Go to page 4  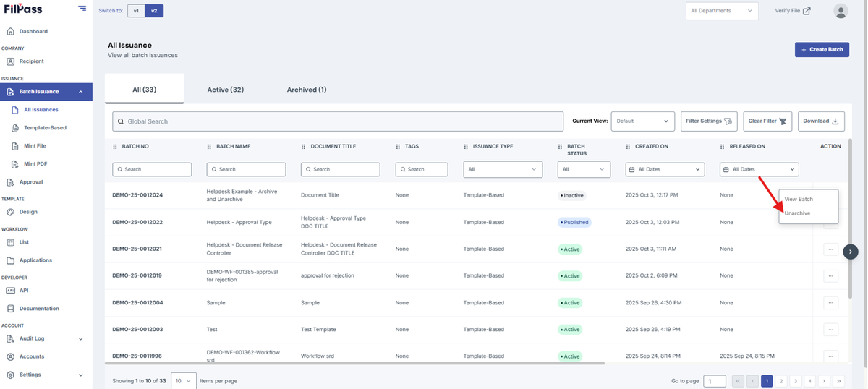tap(810, 381)
